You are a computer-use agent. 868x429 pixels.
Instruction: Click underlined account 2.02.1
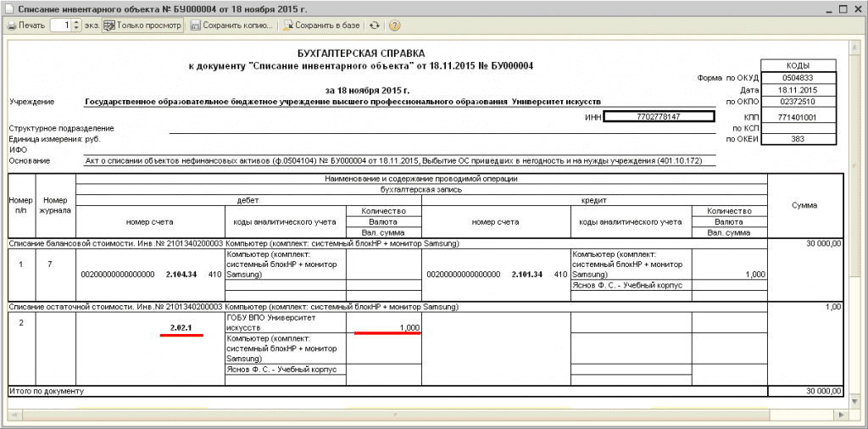point(181,328)
